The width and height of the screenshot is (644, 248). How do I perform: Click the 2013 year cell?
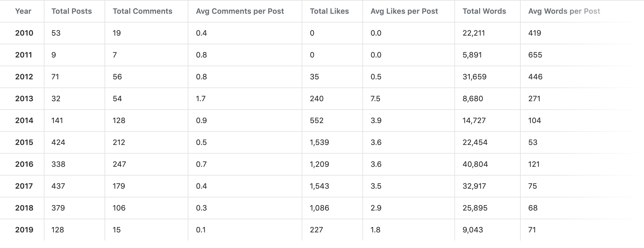click(24, 99)
